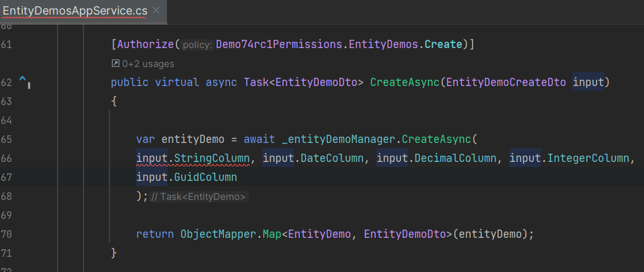This screenshot has width=644, height=272.
Task: Click the small arrow icon beside usages
Action: click(115, 63)
